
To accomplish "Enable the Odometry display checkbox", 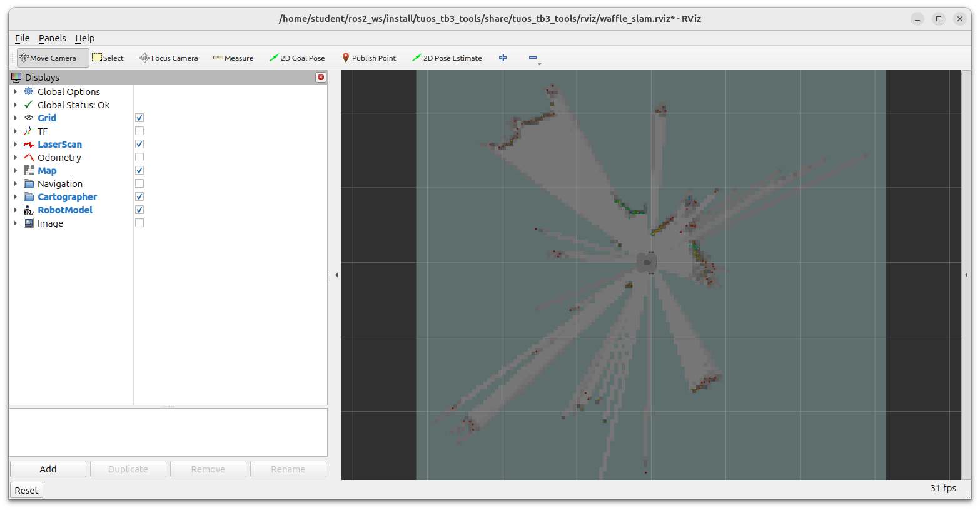I will 139,157.
